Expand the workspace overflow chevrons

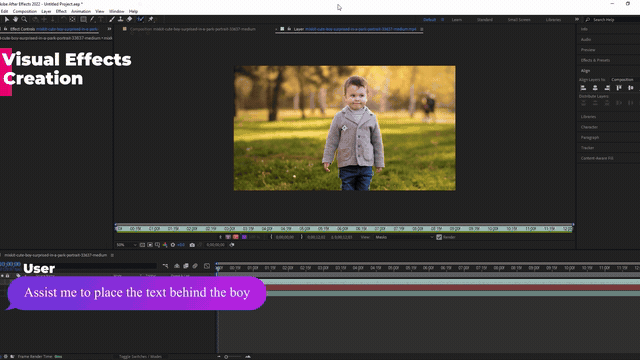point(577,20)
